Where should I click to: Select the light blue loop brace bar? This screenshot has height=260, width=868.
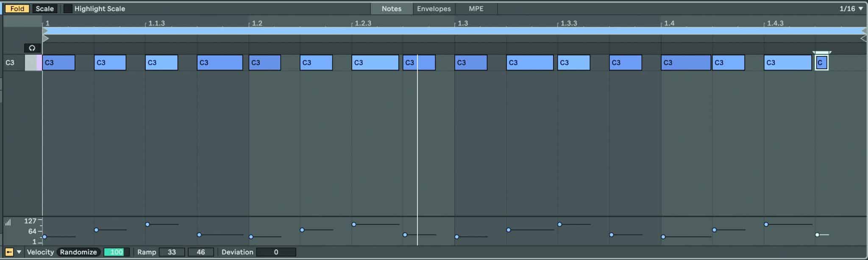tap(453, 31)
